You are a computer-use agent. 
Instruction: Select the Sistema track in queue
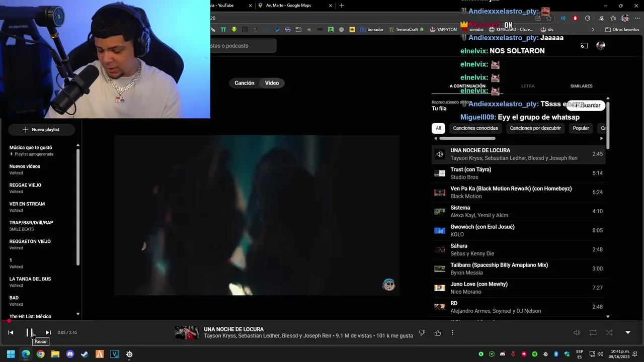(518, 212)
